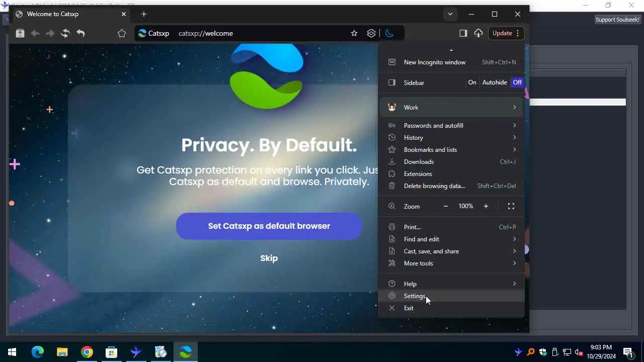Open the tab search dropdown arrow
Image resolution: width=644 pixels, height=362 pixels.
click(x=450, y=14)
